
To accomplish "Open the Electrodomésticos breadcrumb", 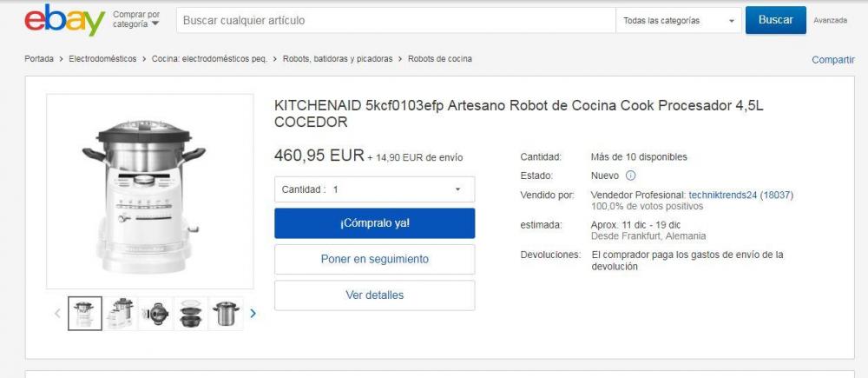I will pyautogui.click(x=102, y=59).
